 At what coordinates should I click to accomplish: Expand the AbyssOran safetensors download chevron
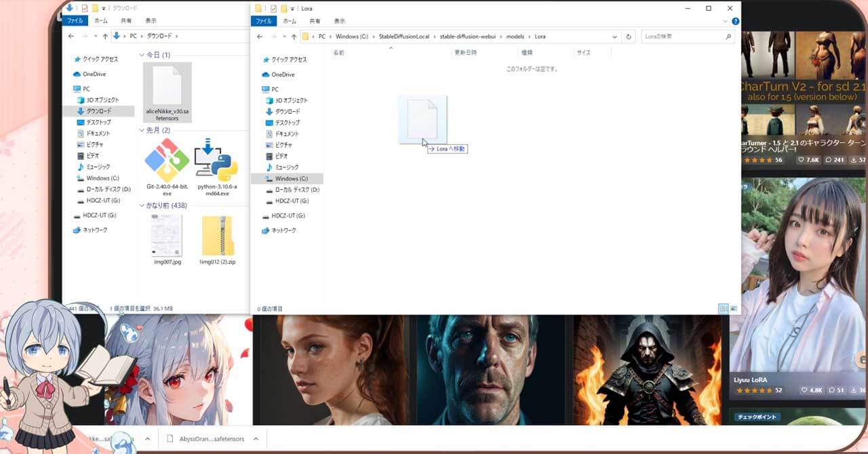click(256, 438)
